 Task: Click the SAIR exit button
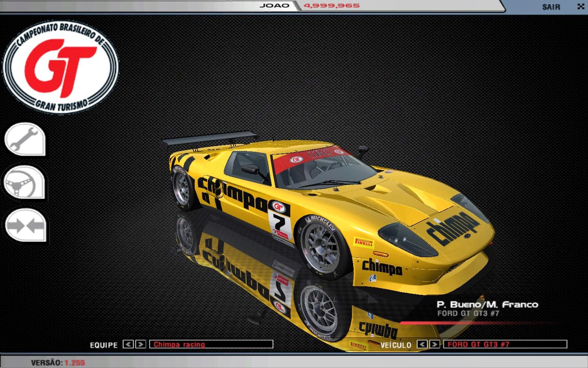[x=551, y=7]
